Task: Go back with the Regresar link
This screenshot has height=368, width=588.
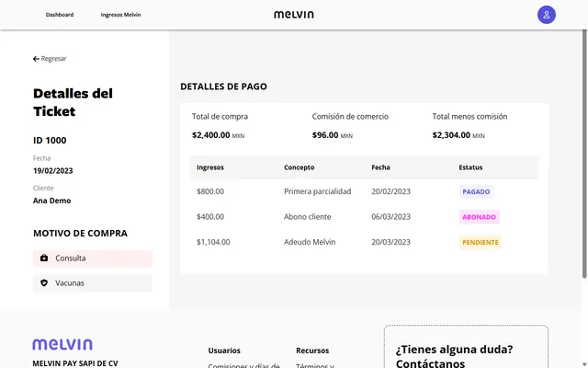Action: point(50,59)
